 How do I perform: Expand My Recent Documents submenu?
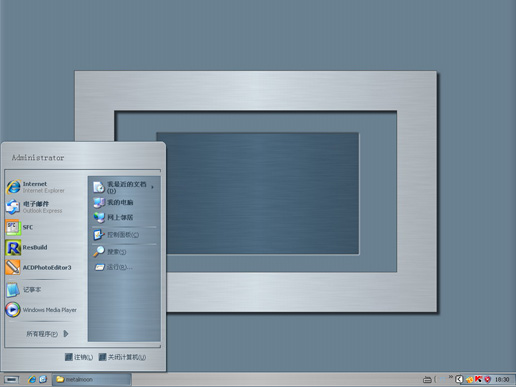124,187
